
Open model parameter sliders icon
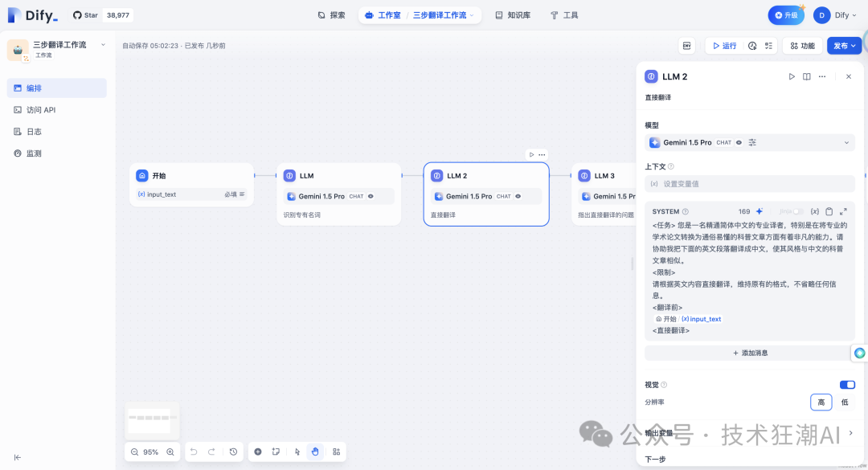752,142
